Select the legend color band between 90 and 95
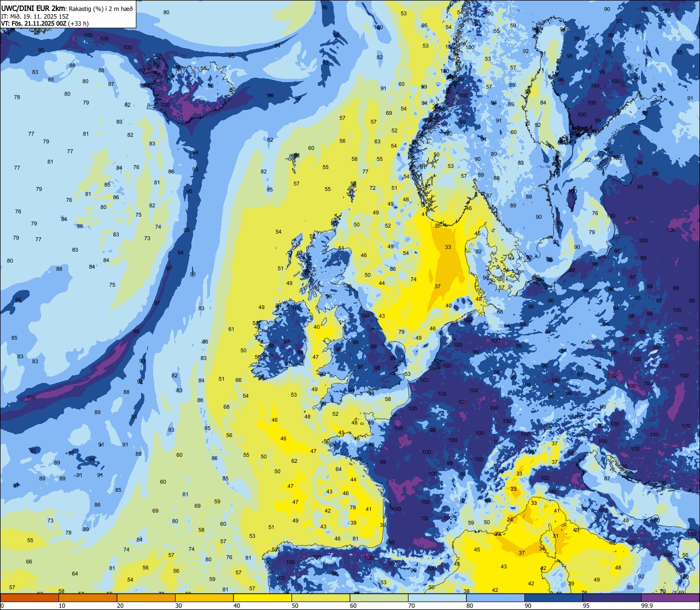700x610 pixels. click(553, 597)
